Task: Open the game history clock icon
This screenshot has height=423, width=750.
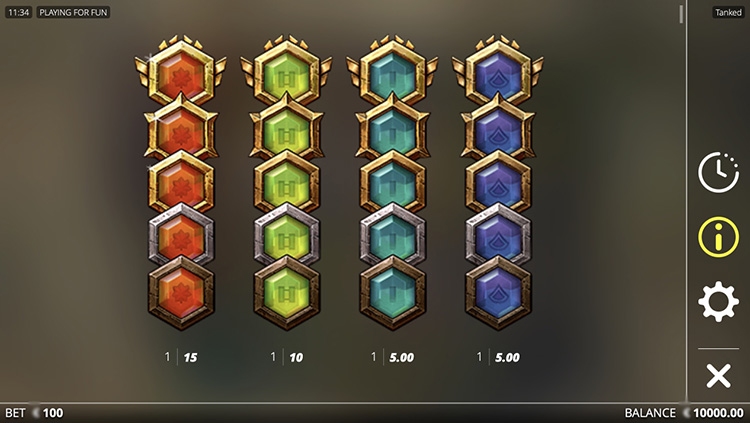Action: tap(718, 172)
